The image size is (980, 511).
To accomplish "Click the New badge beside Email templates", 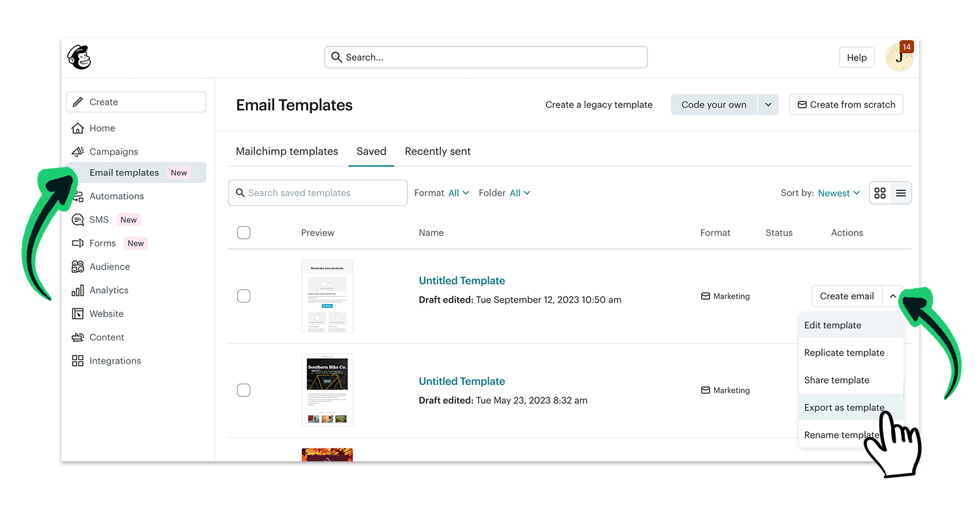I will tap(179, 173).
